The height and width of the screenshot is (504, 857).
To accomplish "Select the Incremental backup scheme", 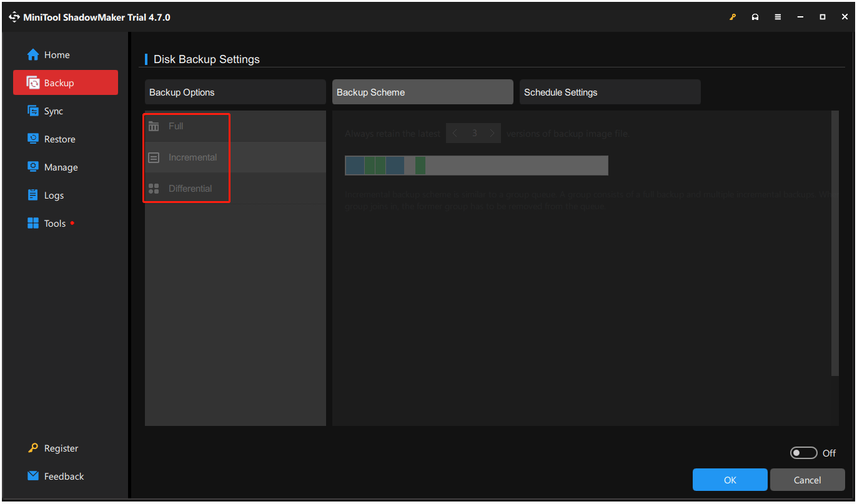I will (x=235, y=157).
